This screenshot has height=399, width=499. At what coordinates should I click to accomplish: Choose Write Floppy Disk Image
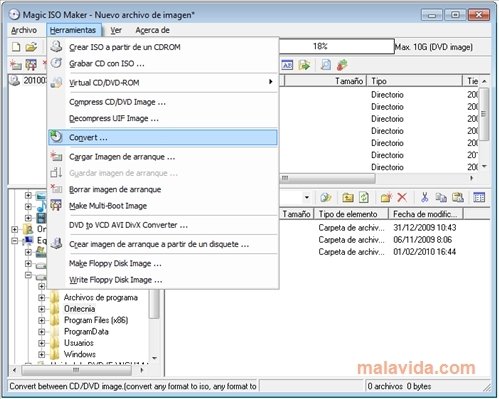(x=163, y=280)
